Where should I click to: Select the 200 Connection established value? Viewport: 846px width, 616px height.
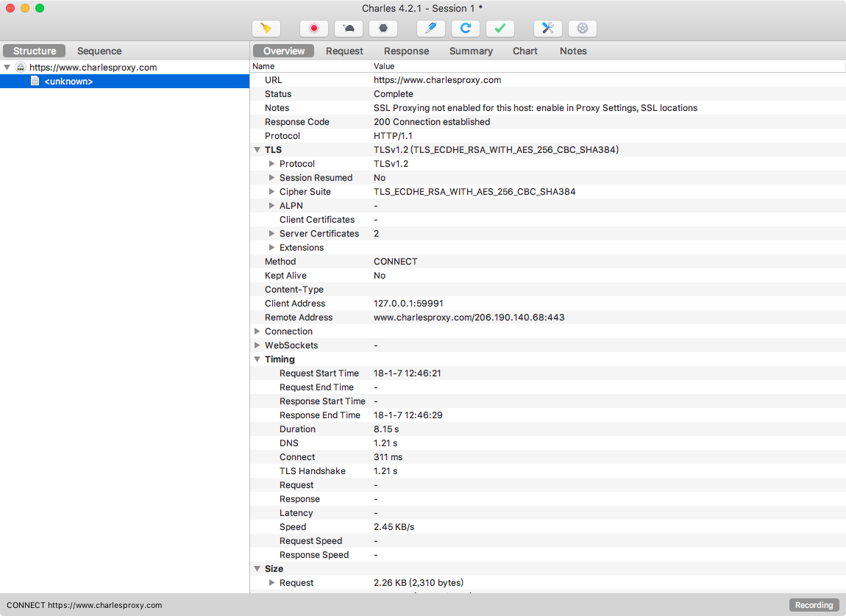click(x=432, y=122)
